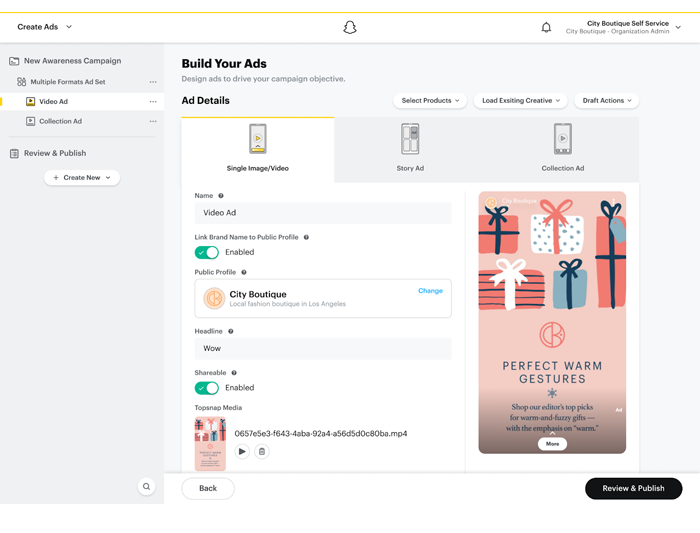Screen dimensions: 700x533
Task: Delete the Topsnap media file
Action: (262, 452)
